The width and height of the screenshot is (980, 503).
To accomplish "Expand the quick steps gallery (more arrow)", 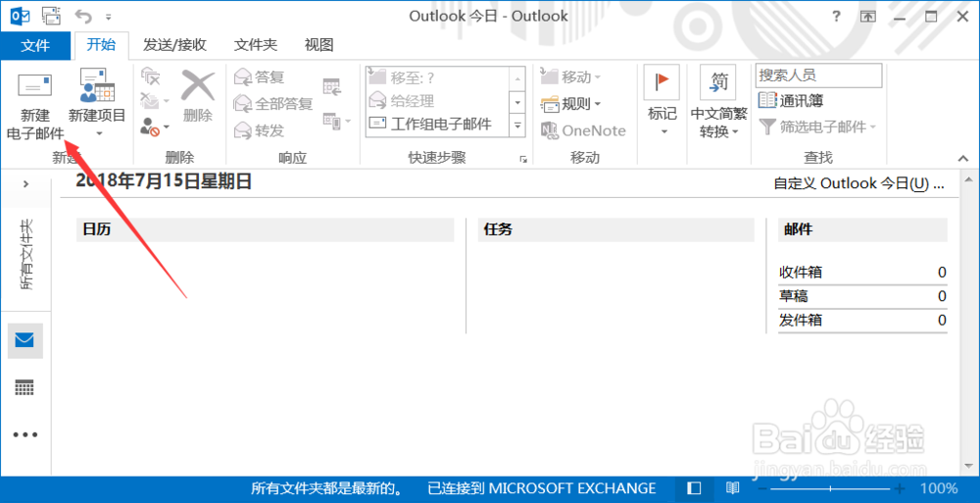I will [517, 125].
